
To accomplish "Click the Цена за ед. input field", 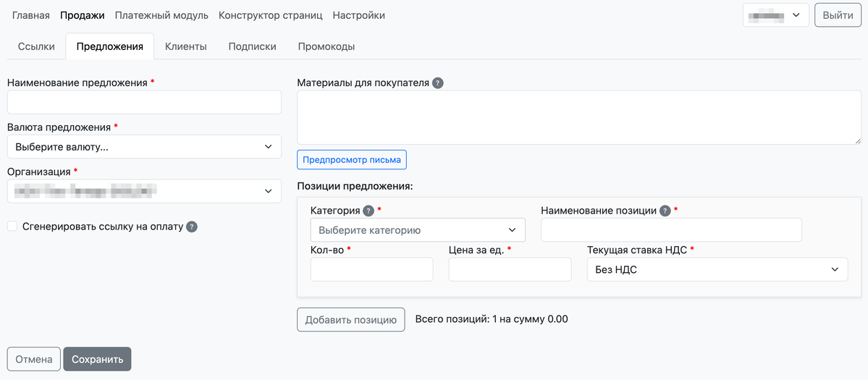I will coord(510,270).
